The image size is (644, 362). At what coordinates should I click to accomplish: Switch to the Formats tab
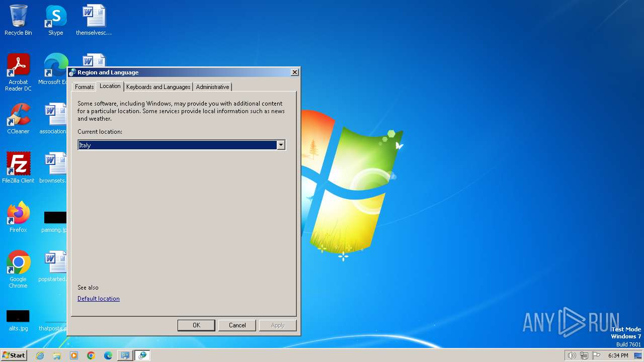[x=84, y=87]
